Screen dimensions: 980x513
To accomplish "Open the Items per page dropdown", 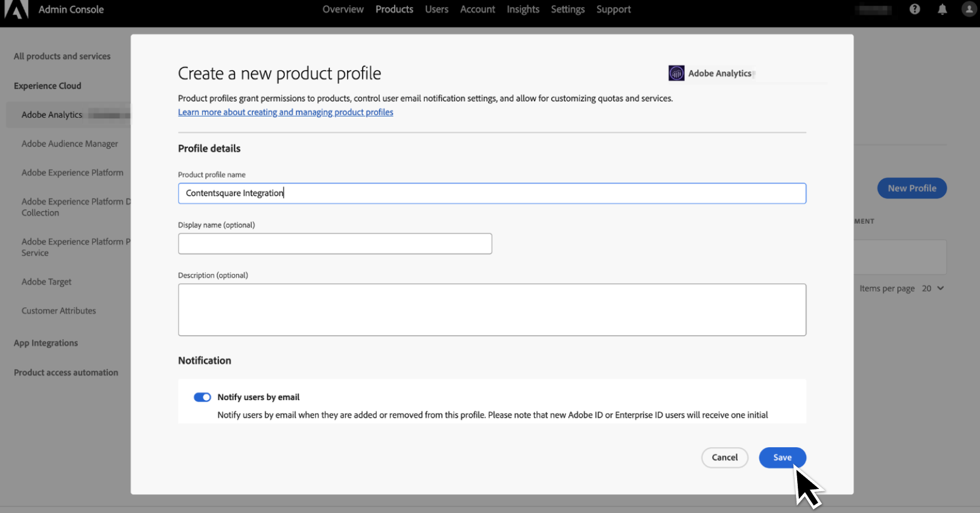I will pyautogui.click(x=933, y=288).
